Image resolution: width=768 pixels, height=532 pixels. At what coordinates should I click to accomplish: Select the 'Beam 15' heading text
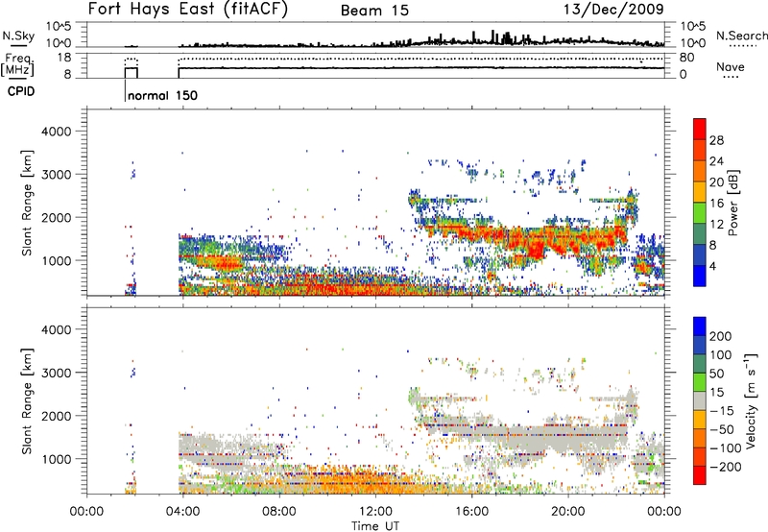click(374, 11)
